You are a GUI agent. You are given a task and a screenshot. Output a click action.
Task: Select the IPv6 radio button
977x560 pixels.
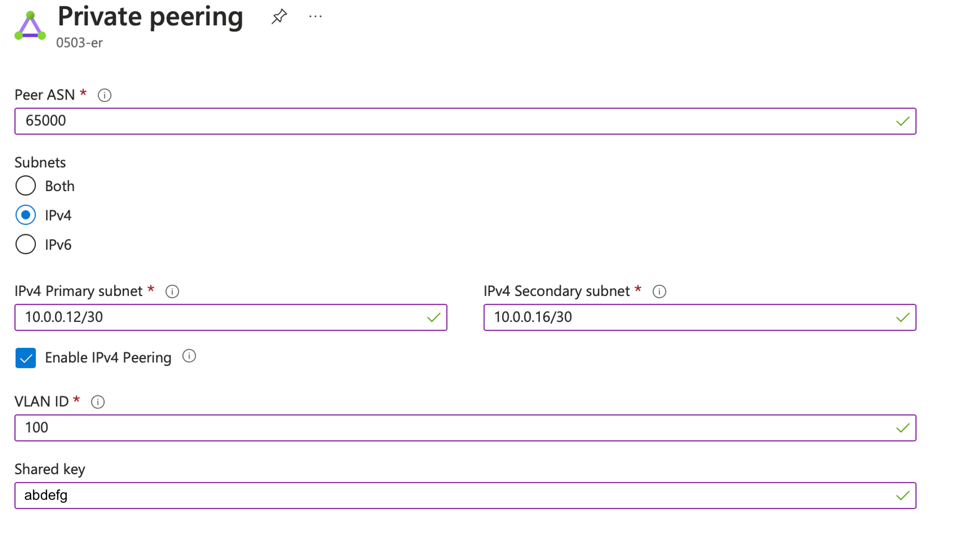pos(25,244)
